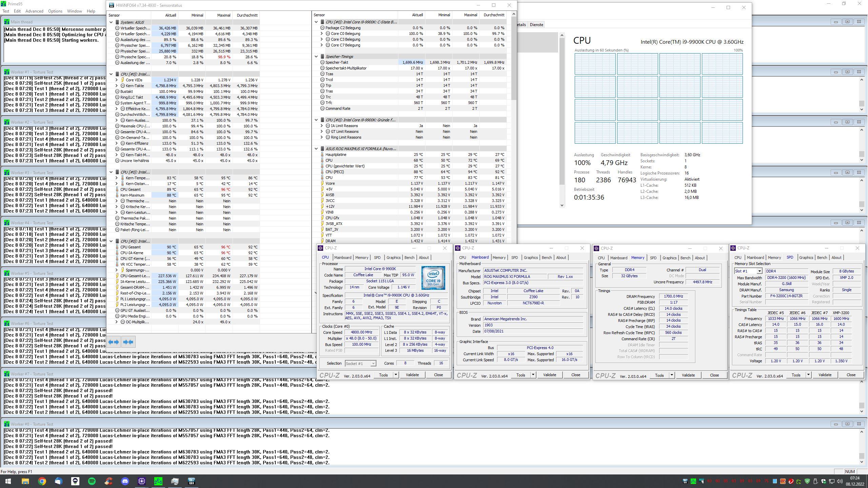Viewport: 868px width, 488px height.
Task: Open Google Chrome from the taskbar
Action: point(42,481)
